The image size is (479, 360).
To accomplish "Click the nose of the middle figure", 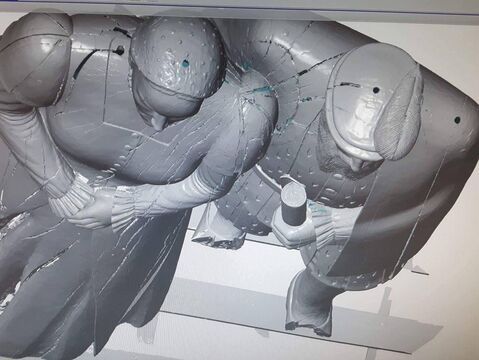I will [x=158, y=122].
